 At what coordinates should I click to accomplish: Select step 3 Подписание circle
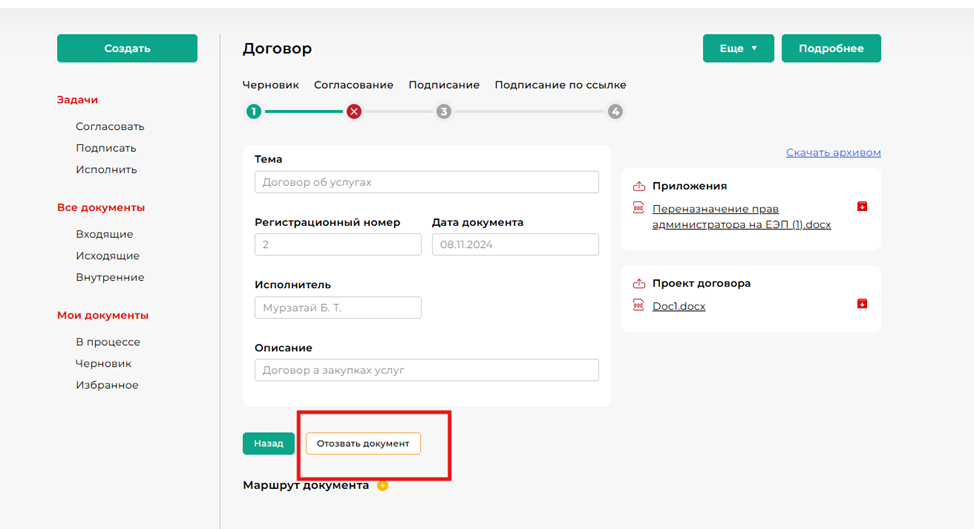point(444,112)
